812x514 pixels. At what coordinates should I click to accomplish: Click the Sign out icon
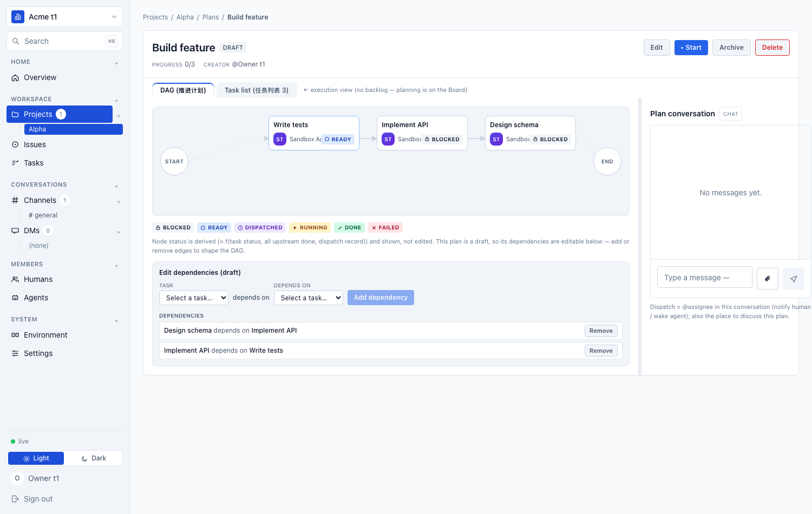coord(15,499)
